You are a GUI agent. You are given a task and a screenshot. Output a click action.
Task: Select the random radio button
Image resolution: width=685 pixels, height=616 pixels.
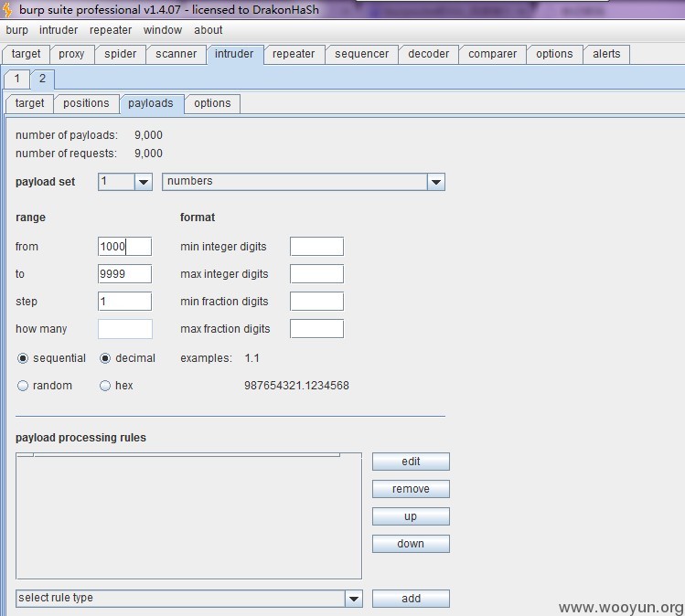[23, 386]
